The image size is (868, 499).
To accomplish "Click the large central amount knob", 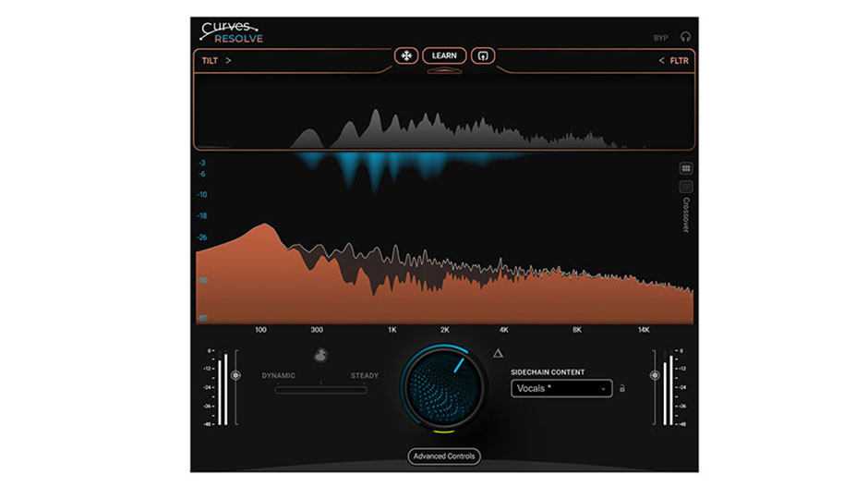I will pyautogui.click(x=444, y=388).
